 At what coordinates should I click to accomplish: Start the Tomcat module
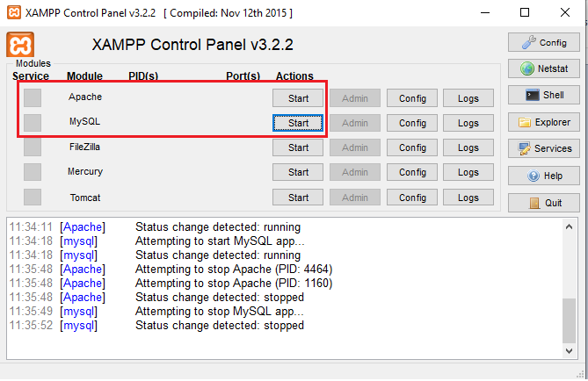(x=298, y=198)
